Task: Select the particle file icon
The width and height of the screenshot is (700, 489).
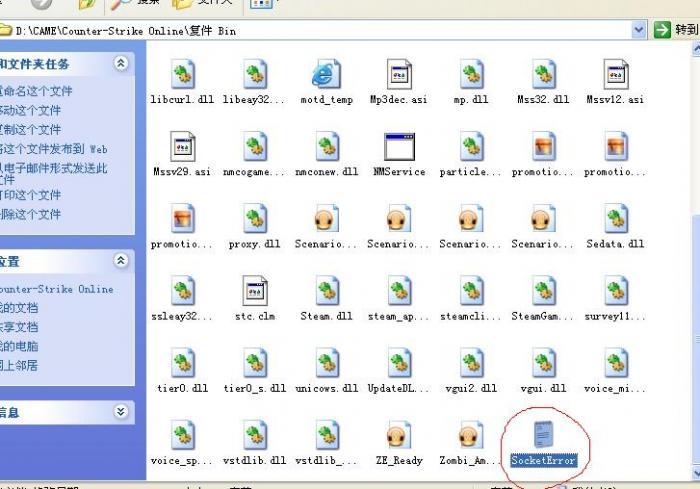Action: tap(471, 146)
